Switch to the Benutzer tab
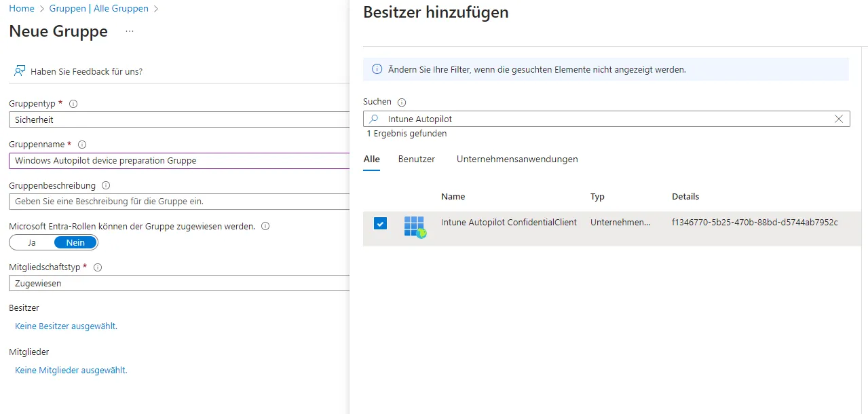 [x=416, y=159]
